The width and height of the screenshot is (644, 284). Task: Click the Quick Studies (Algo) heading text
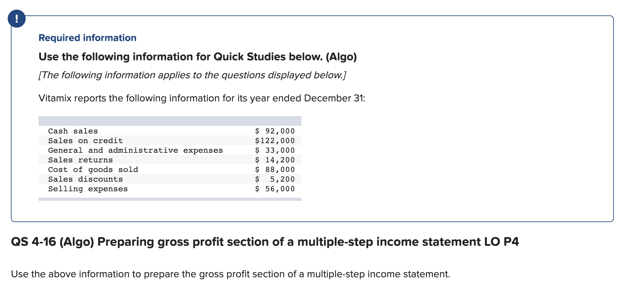pyautogui.click(x=198, y=57)
